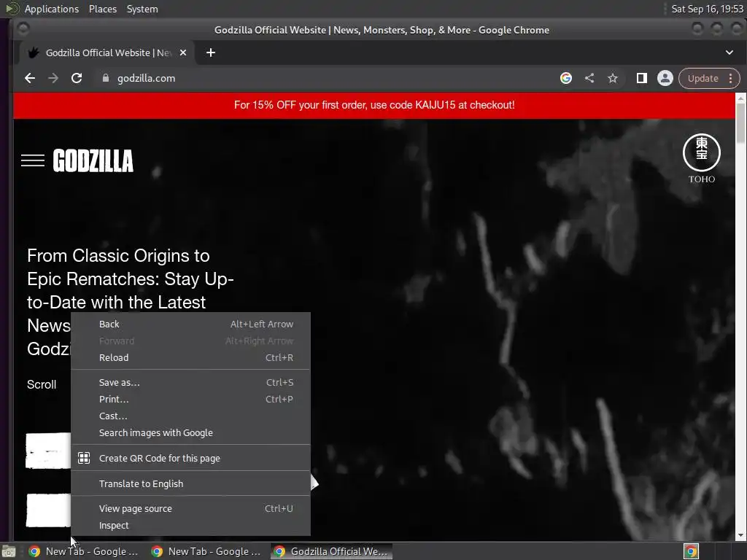Screen dimensions: 747x560
Task: Click the clock showing Sat Sep 16
Action: 707,9
